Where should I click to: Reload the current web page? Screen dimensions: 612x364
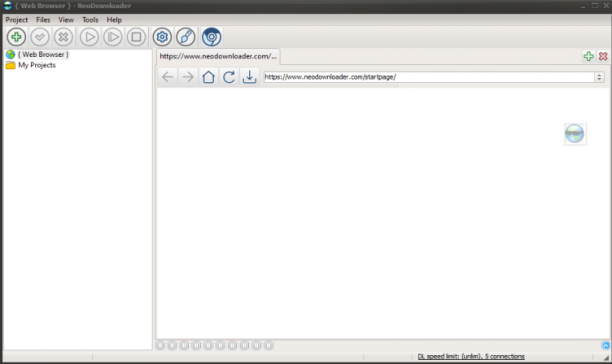[229, 77]
